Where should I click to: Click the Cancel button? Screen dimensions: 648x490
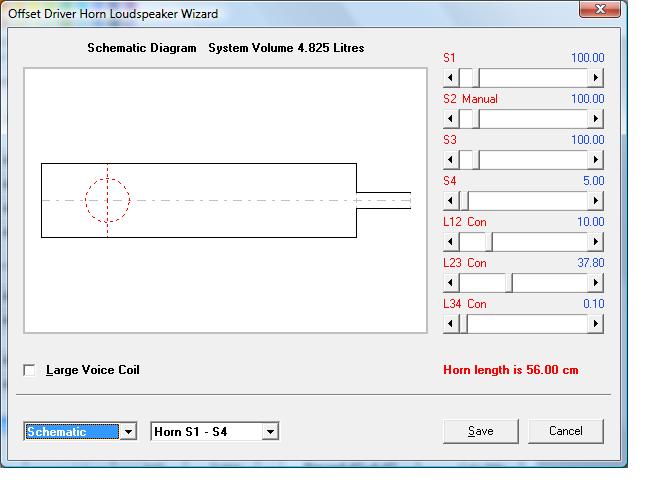[x=566, y=431]
